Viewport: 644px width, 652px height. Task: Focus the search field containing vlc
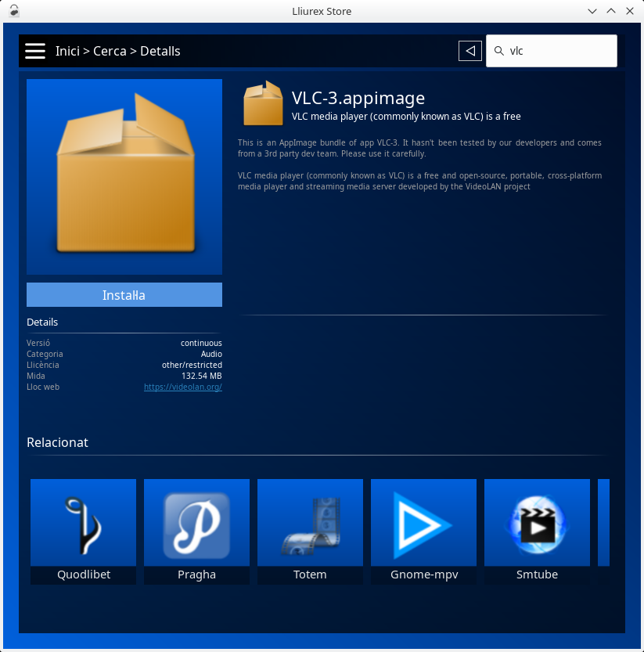552,51
